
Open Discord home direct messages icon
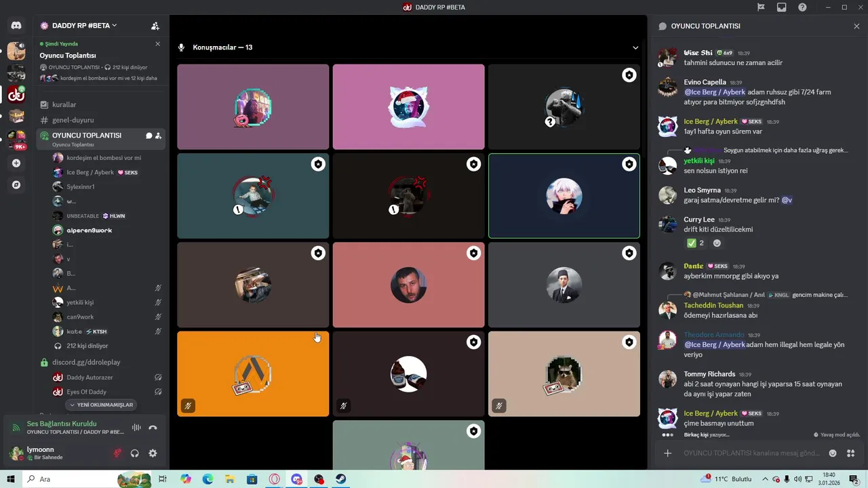pyautogui.click(x=16, y=26)
